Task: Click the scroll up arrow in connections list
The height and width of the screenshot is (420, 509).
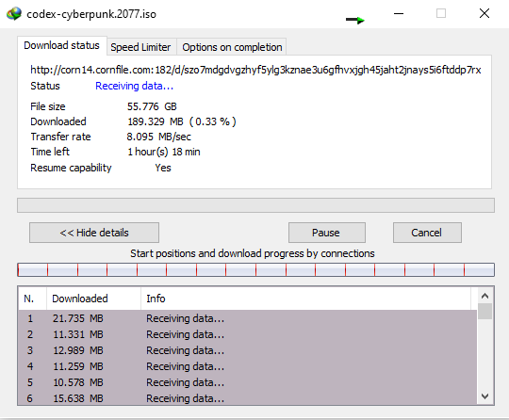Action: click(485, 296)
